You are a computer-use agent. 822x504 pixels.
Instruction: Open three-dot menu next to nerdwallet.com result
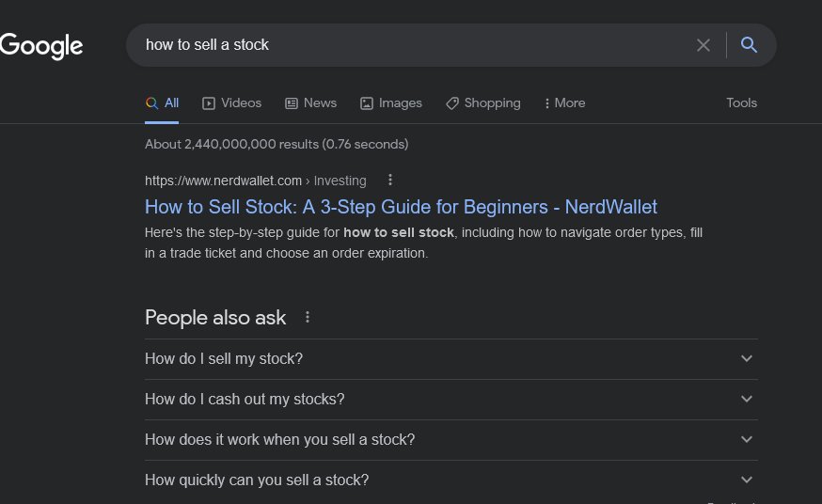390,181
